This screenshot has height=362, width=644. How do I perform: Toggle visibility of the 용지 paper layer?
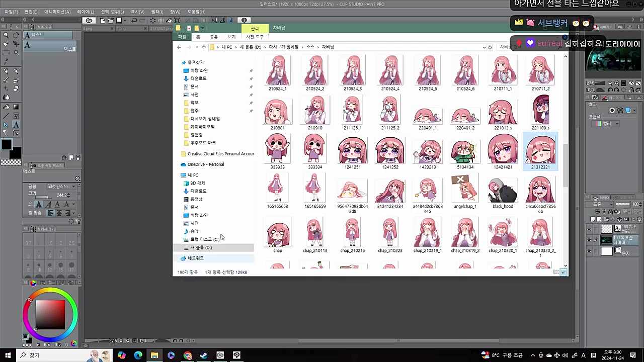pos(589,251)
